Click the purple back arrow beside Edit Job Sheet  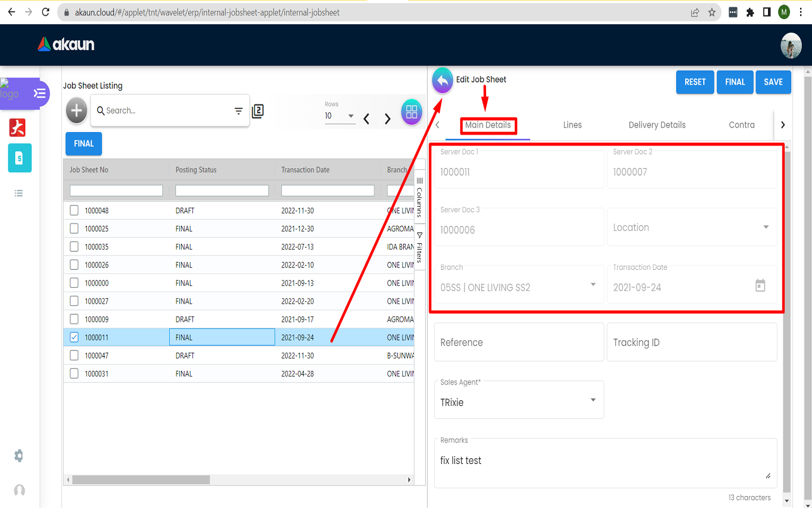pyautogui.click(x=443, y=81)
